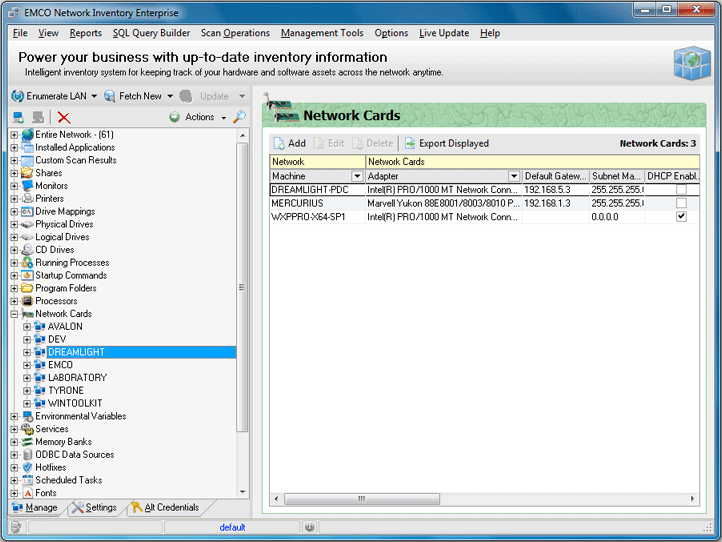Collapse the Network Cards tree node
This screenshot has height=542, width=722.
pos(14,314)
